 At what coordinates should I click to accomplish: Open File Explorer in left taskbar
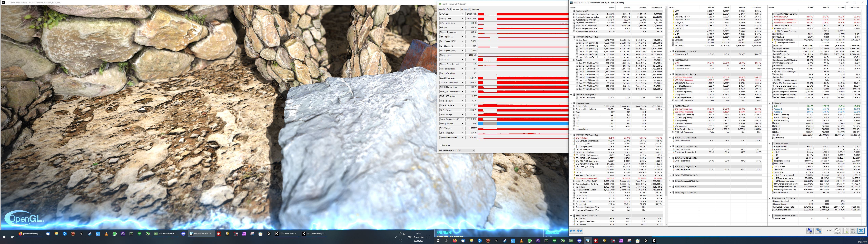tap(56, 233)
